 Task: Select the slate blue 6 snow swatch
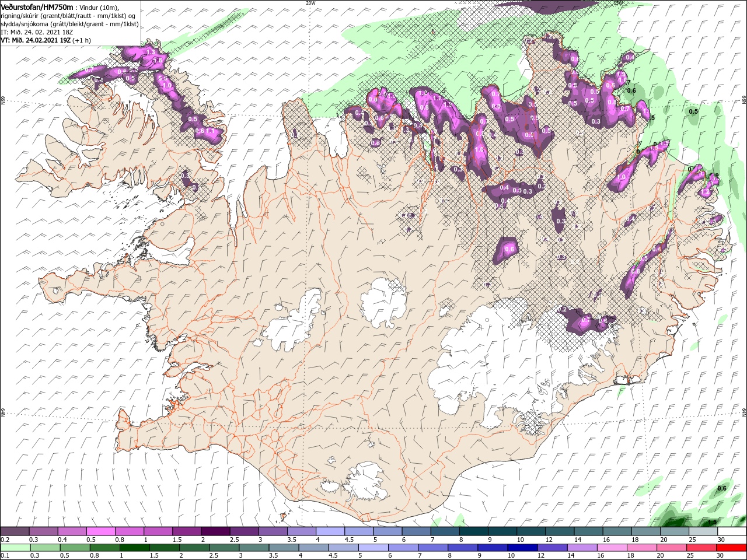417,531
